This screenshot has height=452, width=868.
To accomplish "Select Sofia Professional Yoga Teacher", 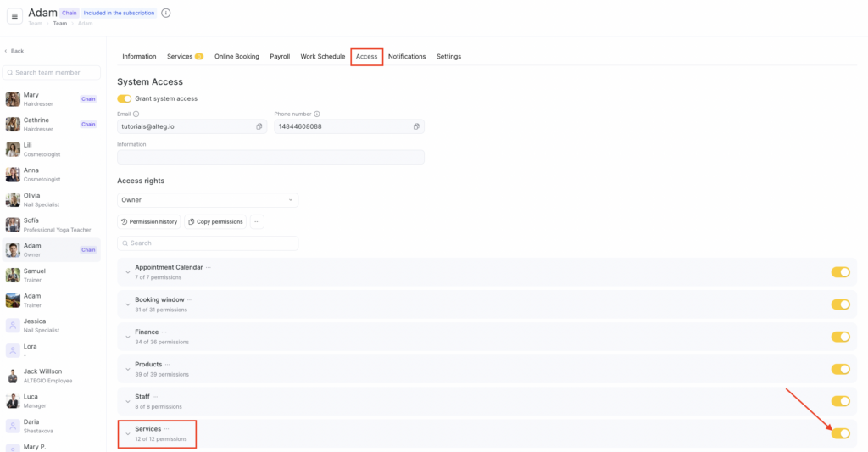I will (52, 225).
